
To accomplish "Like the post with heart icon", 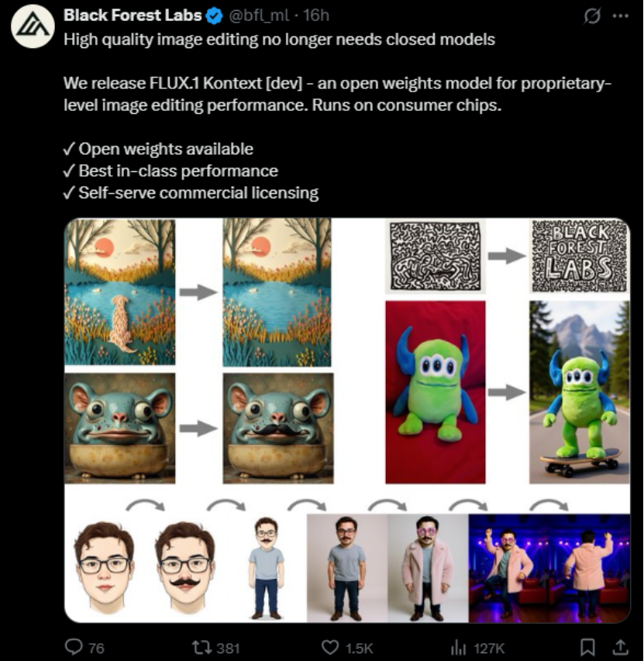I will click(x=329, y=647).
